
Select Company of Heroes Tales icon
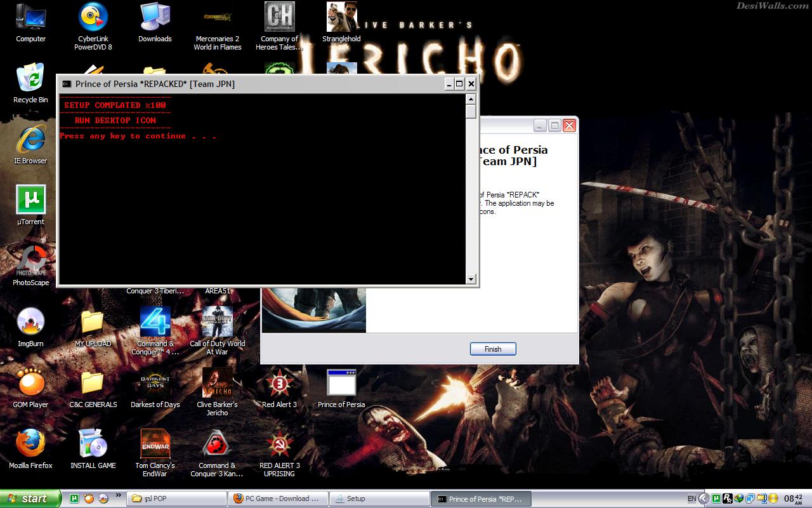tap(279, 26)
